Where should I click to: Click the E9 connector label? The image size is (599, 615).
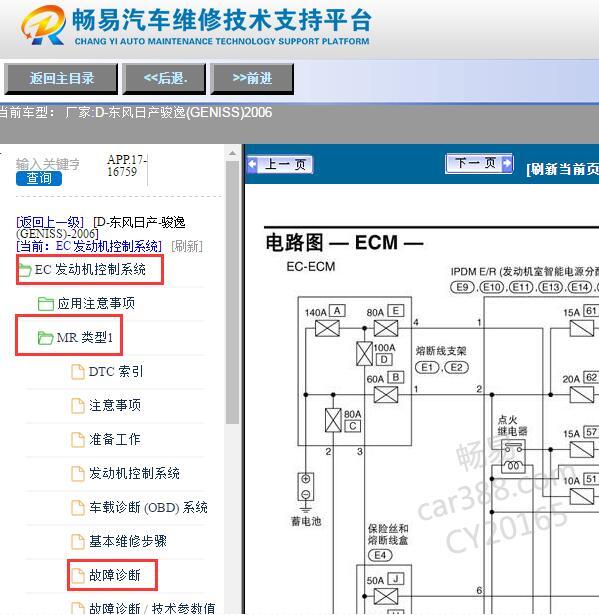click(462, 287)
